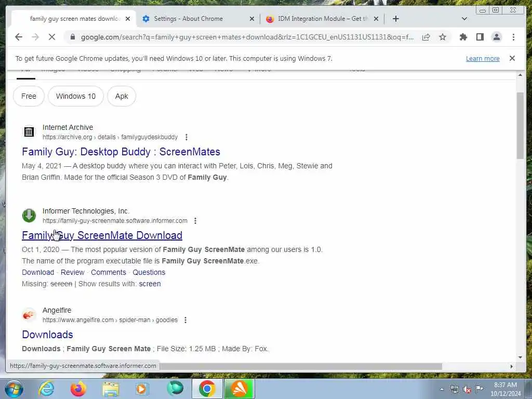
Task: Close the IDM Integration Module tab
Action: pos(376,19)
